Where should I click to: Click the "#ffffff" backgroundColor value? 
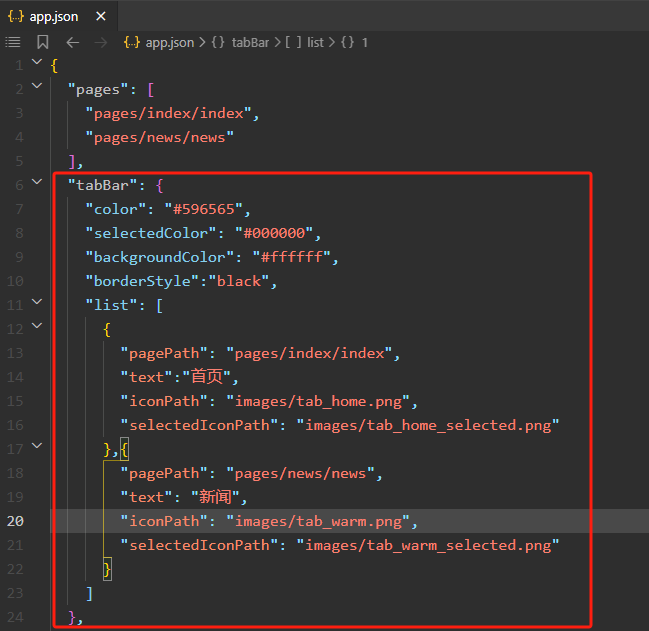coord(292,257)
